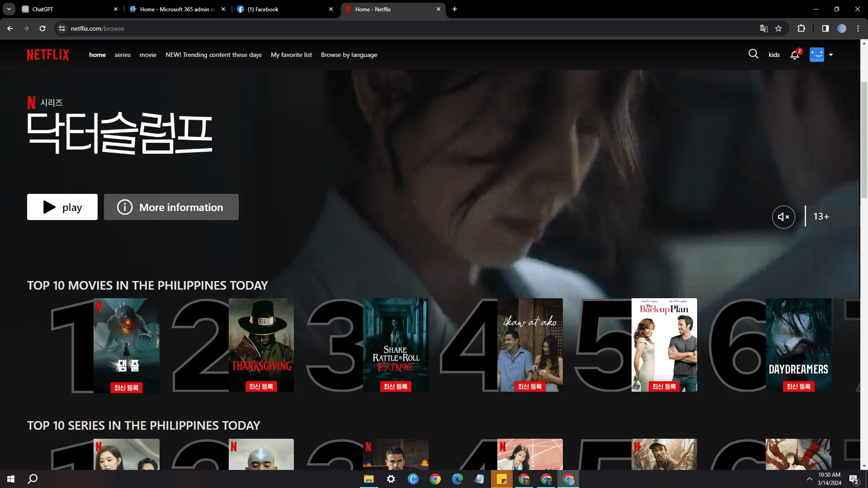Open NEW! Trending content these days
The height and width of the screenshot is (488, 868).
[213, 55]
